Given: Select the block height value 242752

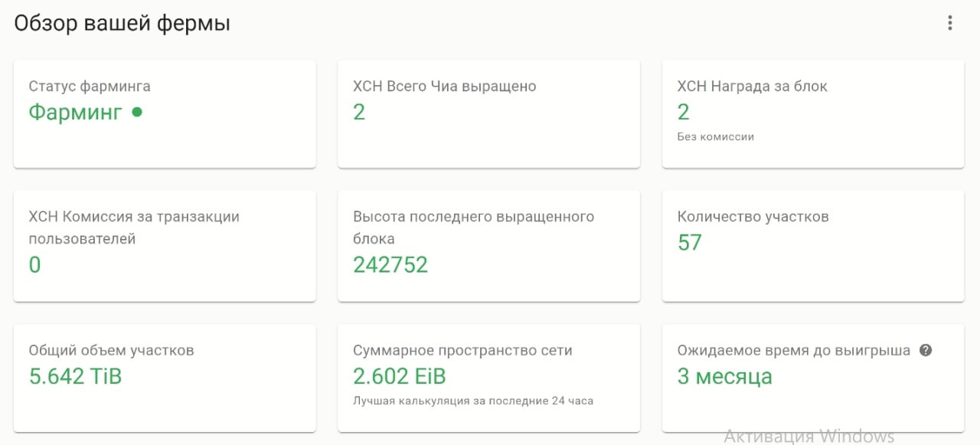Looking at the screenshot, I should 390,265.
